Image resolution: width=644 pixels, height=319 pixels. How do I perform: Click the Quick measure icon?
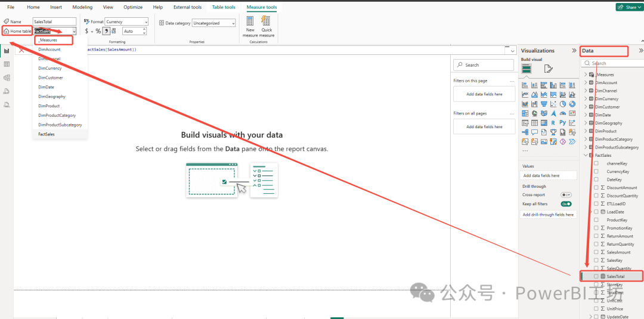[266, 21]
